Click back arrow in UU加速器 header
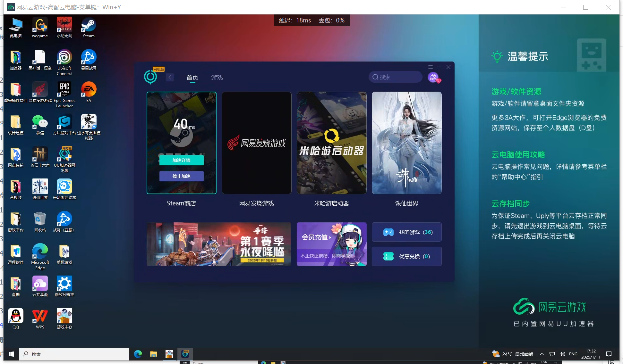 (x=170, y=77)
